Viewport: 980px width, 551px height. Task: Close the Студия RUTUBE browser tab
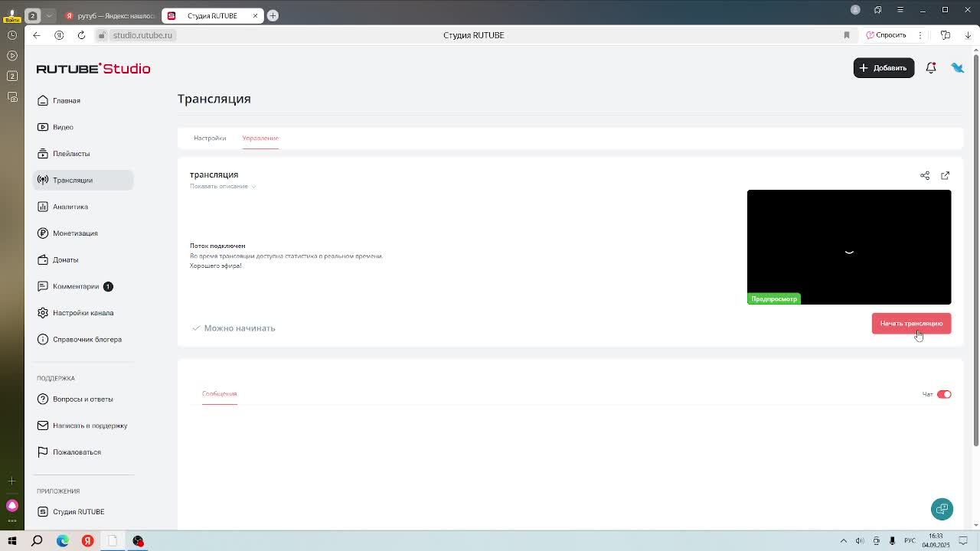(x=255, y=15)
